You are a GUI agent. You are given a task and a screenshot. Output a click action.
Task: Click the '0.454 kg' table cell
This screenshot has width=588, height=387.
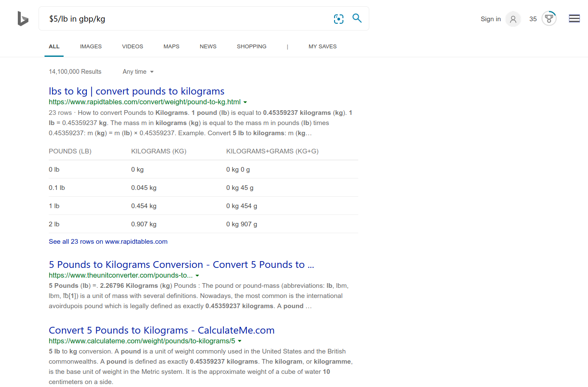pyautogui.click(x=144, y=206)
